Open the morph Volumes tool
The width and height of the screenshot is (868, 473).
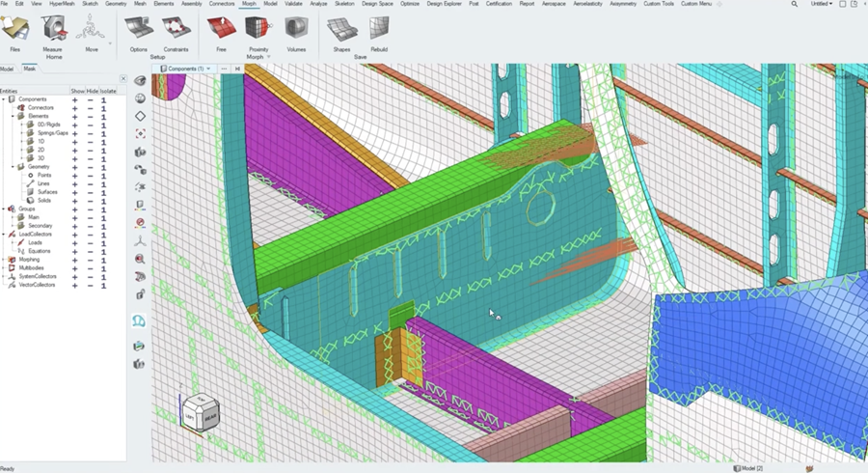pos(296,33)
